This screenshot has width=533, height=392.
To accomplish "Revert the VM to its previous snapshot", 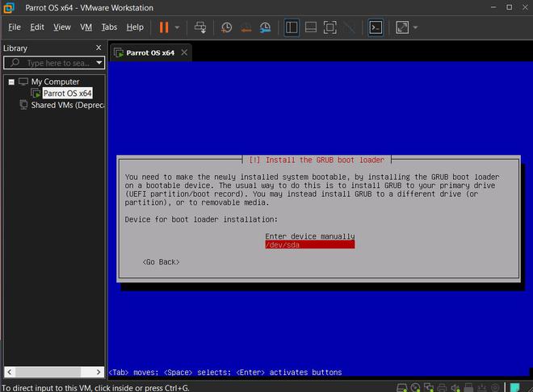I will point(246,28).
